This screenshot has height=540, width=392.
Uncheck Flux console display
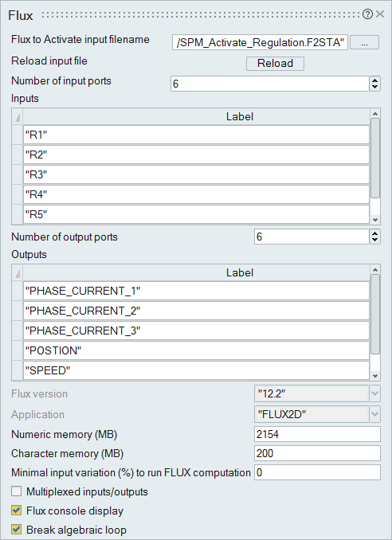pyautogui.click(x=16, y=511)
